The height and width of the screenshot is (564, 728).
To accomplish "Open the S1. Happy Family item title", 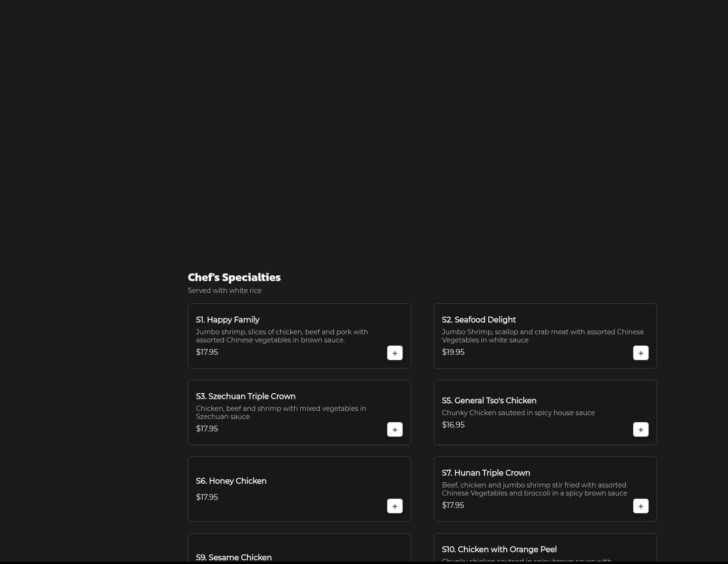I will pyautogui.click(x=227, y=320).
